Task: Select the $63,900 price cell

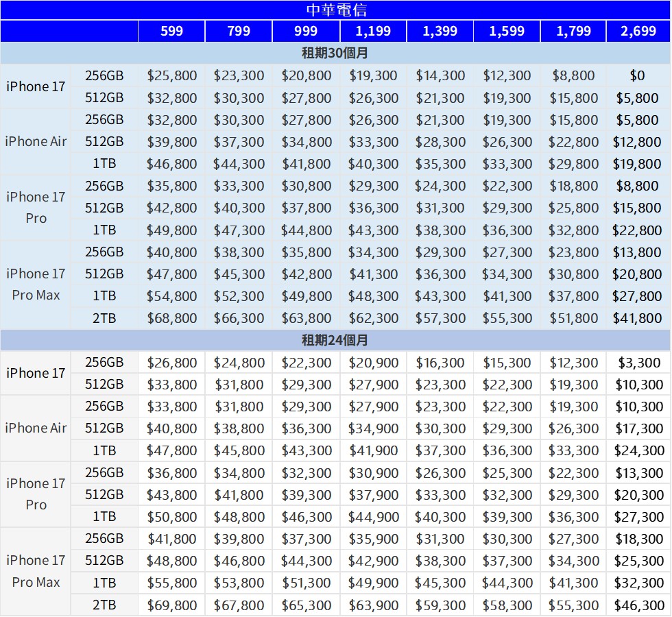Action: click(373, 605)
